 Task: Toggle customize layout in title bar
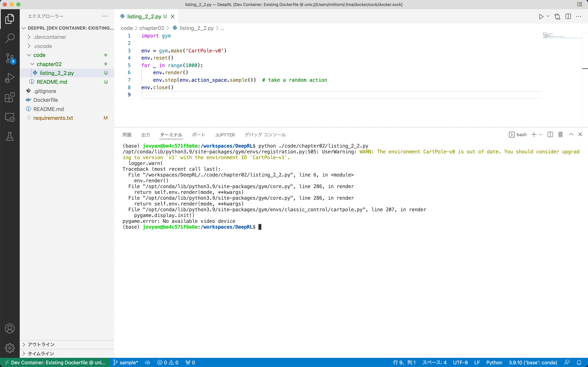click(x=579, y=4)
